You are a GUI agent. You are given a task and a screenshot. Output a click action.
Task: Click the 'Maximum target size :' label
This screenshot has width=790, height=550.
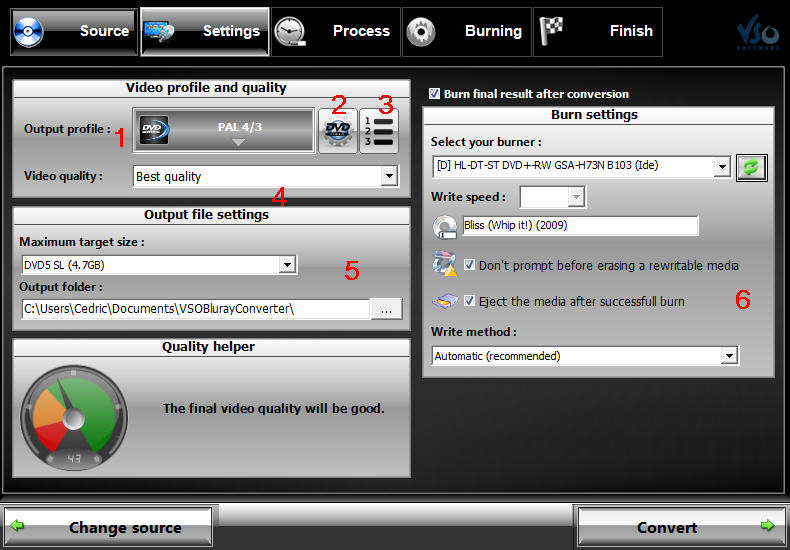coord(82,242)
